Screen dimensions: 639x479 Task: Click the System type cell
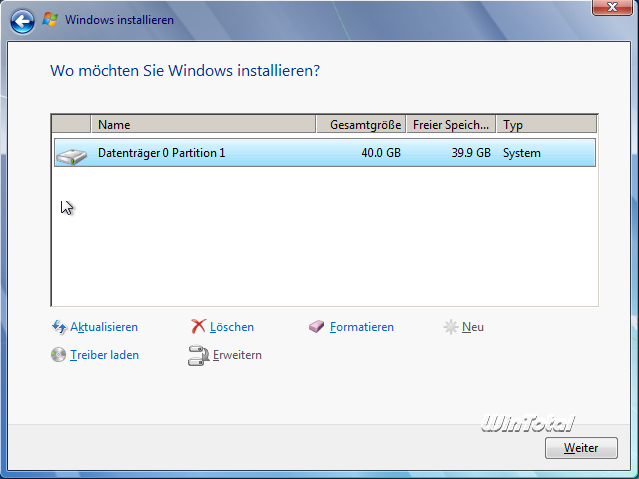coord(522,153)
